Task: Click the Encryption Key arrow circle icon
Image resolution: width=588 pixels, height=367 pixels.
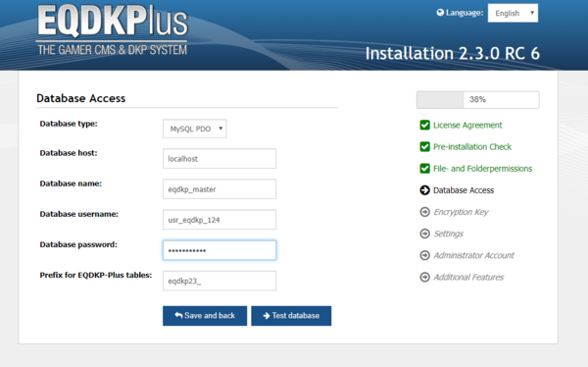Action: point(424,212)
